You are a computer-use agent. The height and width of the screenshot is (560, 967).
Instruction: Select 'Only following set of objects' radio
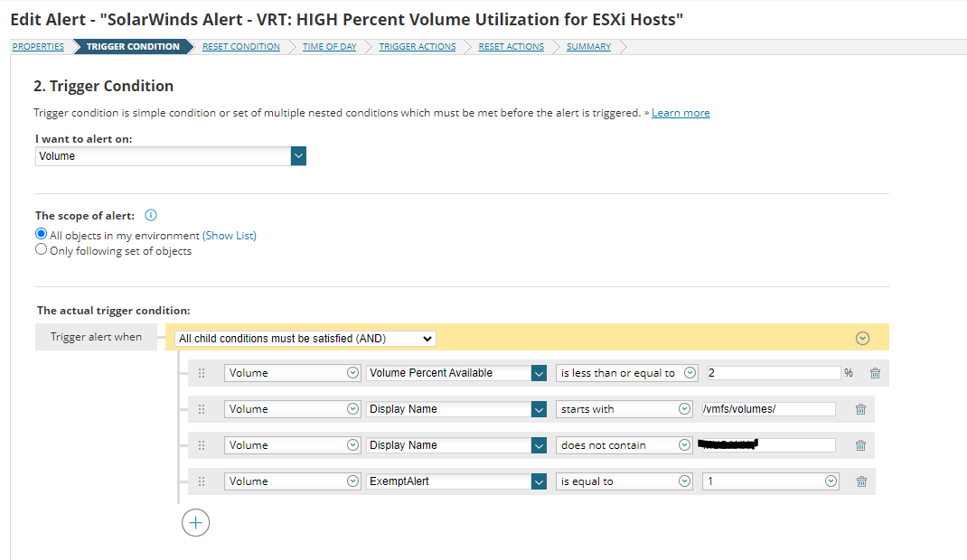coord(41,249)
